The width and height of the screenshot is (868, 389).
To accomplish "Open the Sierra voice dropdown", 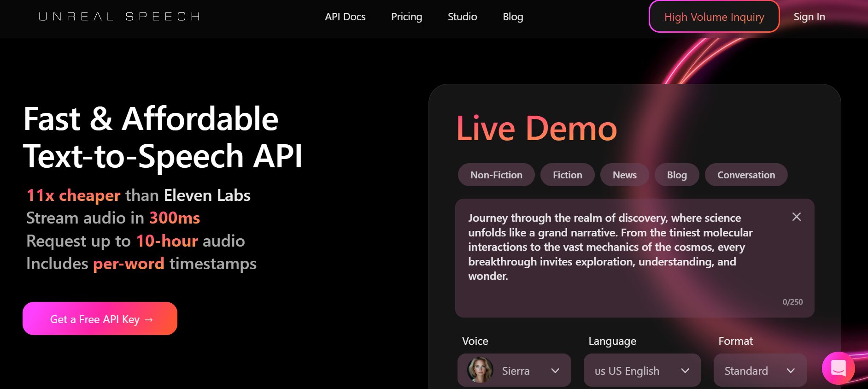I will click(514, 370).
